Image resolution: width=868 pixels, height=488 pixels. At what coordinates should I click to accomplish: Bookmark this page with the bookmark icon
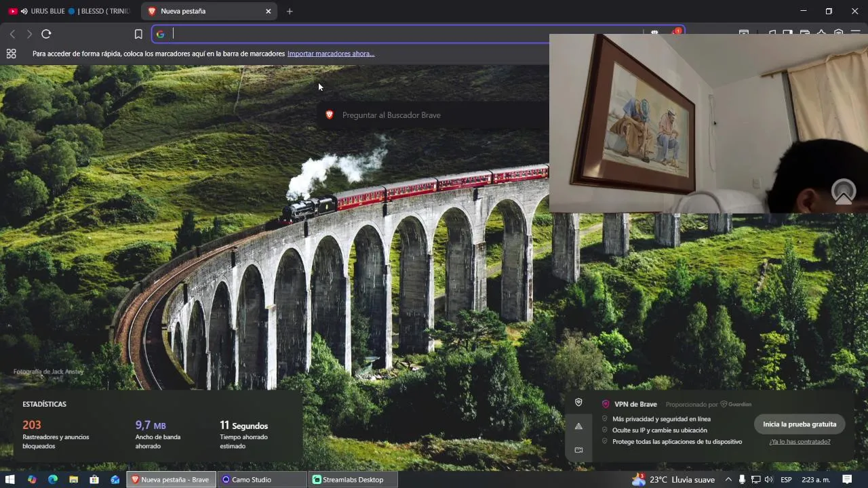coord(138,34)
